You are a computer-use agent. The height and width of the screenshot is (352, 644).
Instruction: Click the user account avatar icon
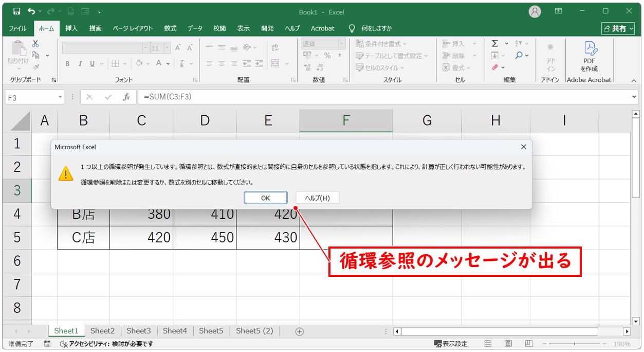click(x=535, y=11)
